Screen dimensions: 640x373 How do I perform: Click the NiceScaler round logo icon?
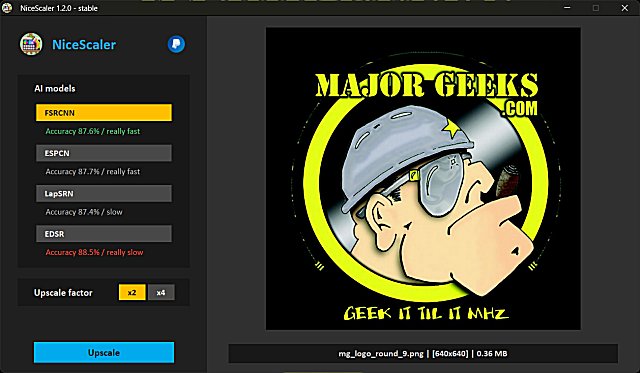click(x=31, y=44)
